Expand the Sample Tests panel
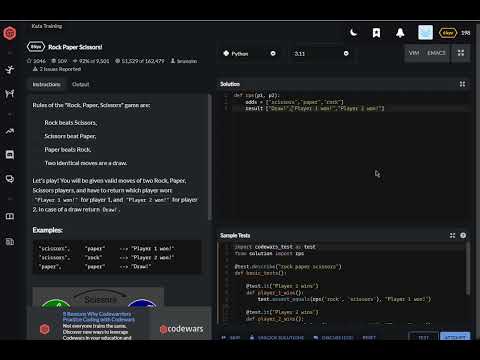This screenshot has width=480, height=360. click(452, 236)
